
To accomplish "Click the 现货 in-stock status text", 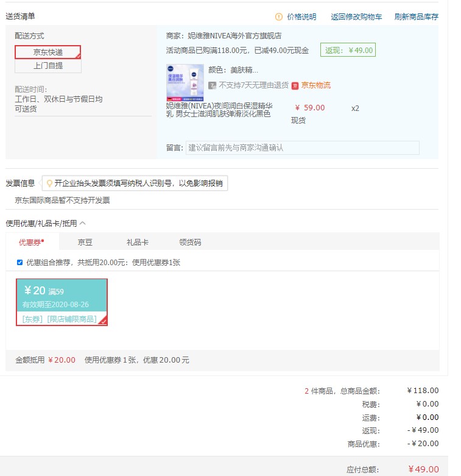I will 298,121.
